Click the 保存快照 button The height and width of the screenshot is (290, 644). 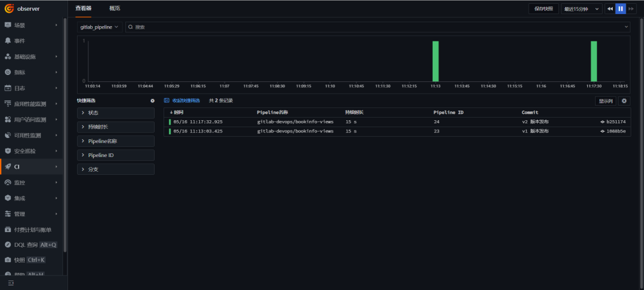click(543, 9)
